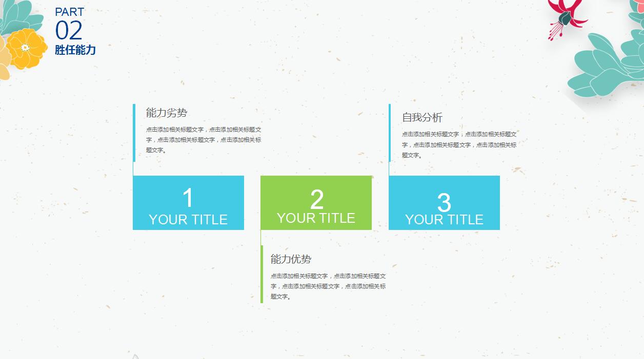644x359 pixels.
Task: Click the large "02" section number
Action: [x=69, y=31]
